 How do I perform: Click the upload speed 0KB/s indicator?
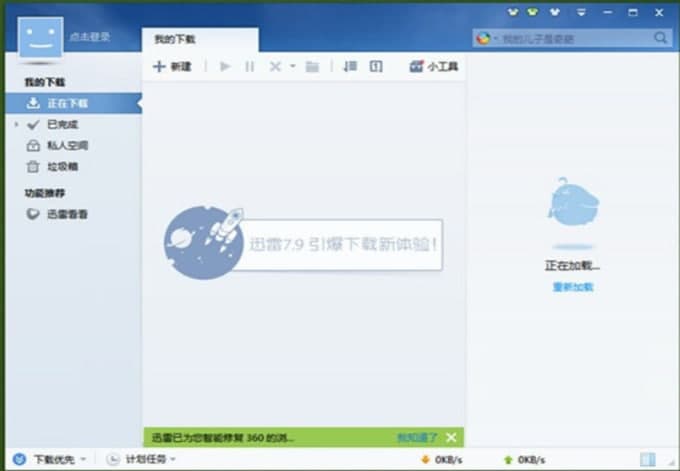[524, 460]
